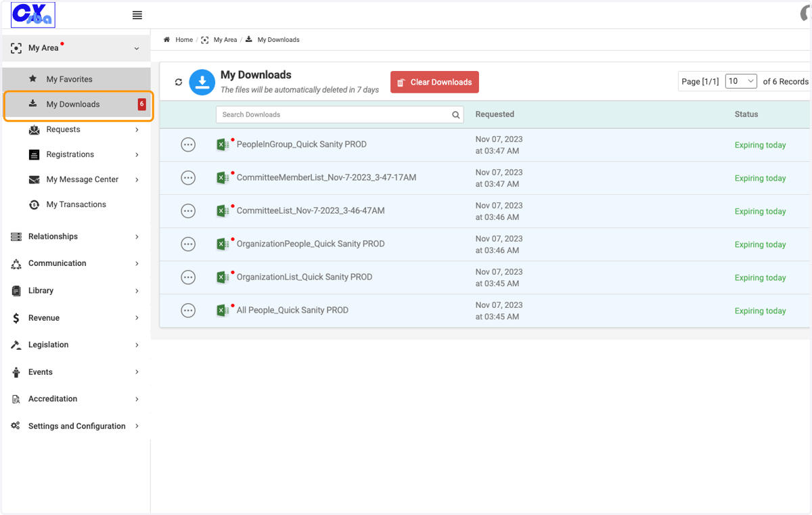Open OrganizationPeople_Quick Sanity PROD file
The height and width of the screenshot is (515, 812).
click(x=311, y=244)
